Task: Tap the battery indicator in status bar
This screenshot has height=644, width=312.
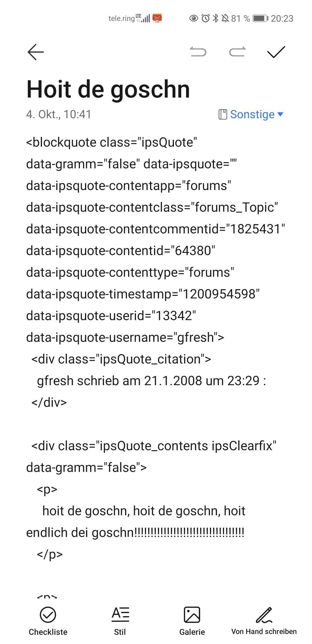Action: click(x=260, y=18)
